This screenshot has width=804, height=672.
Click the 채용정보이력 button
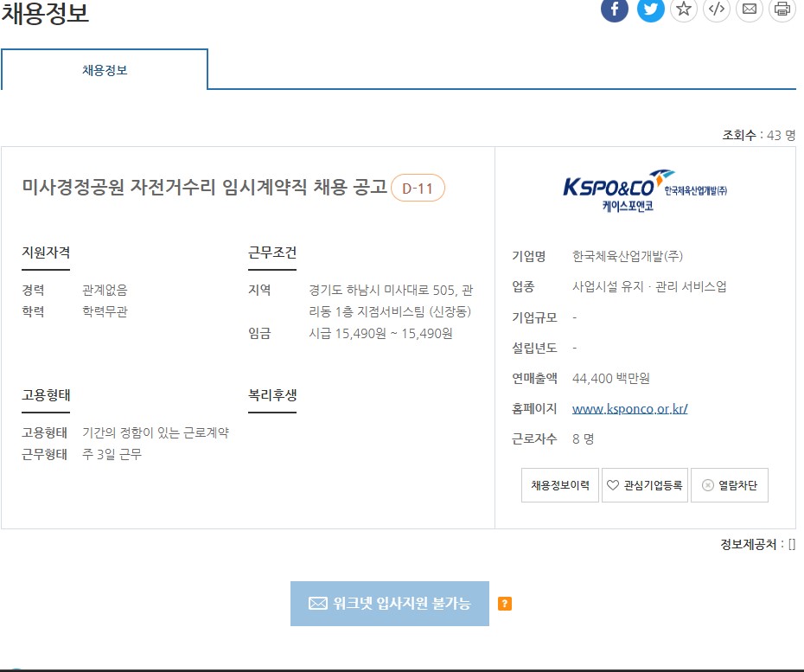[x=560, y=485]
